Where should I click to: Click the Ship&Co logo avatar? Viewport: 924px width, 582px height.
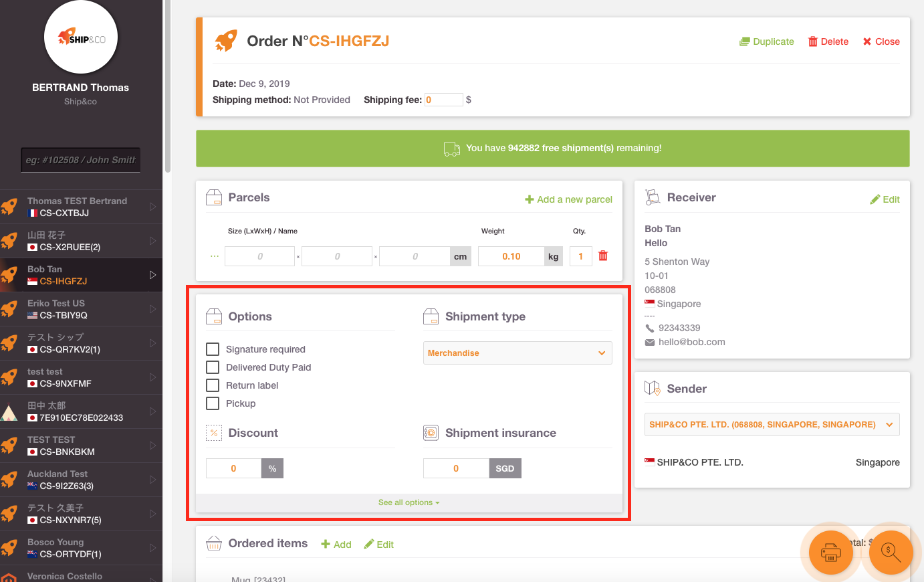click(x=80, y=37)
